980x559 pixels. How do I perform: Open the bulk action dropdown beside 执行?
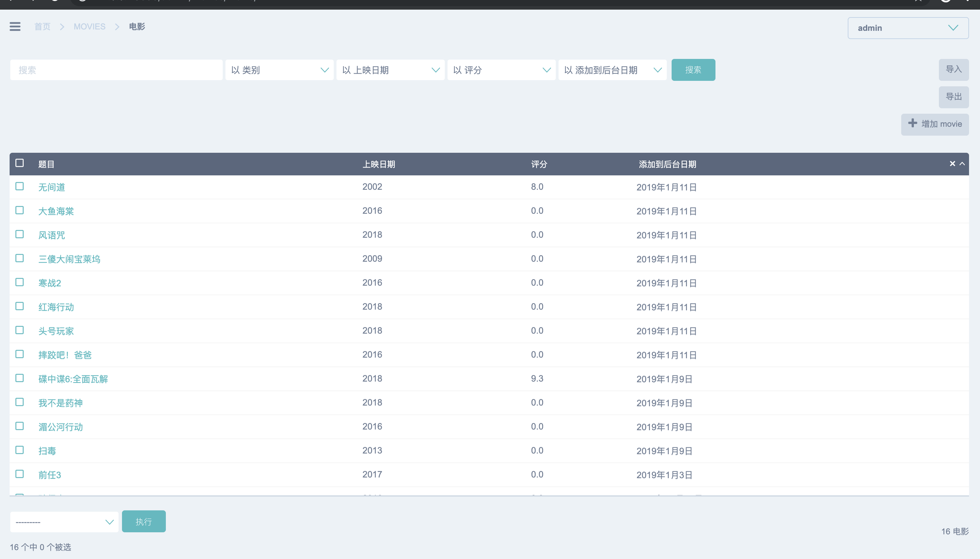[x=64, y=522]
